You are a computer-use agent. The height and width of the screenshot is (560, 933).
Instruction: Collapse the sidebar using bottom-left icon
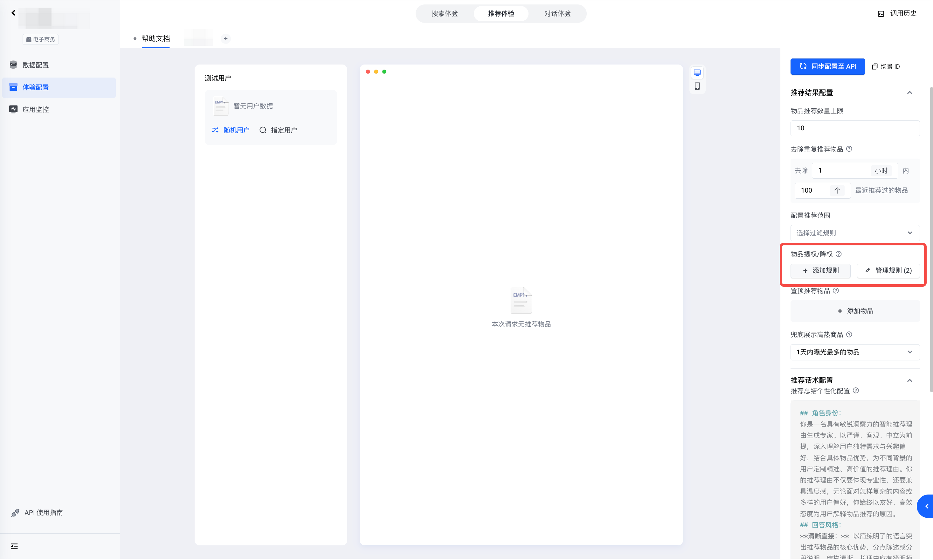(14, 546)
